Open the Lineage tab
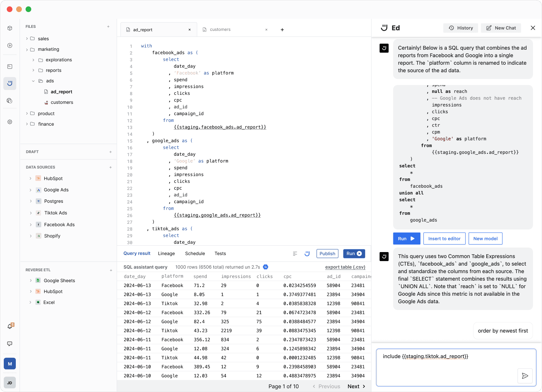 tap(166, 254)
